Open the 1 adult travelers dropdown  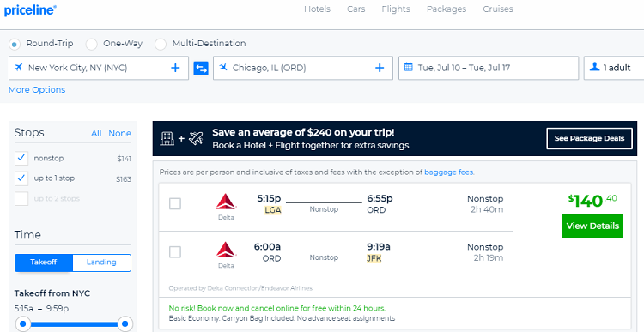(614, 68)
